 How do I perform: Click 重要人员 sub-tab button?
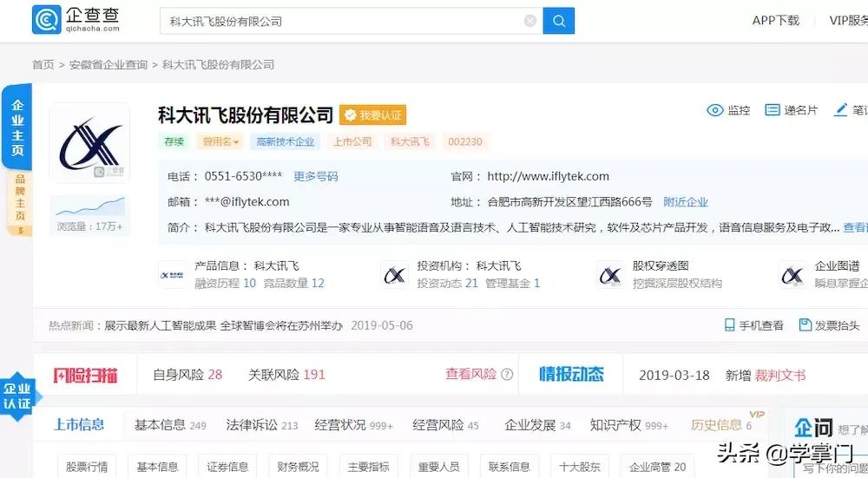438,467
